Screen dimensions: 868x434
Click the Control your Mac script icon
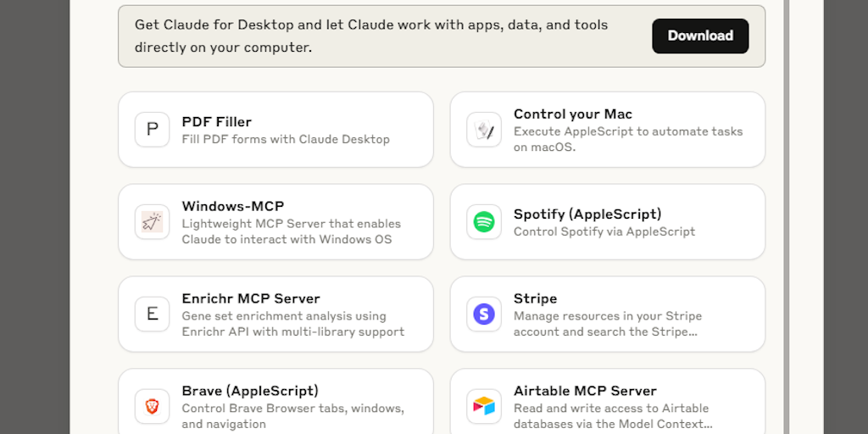pos(484,130)
